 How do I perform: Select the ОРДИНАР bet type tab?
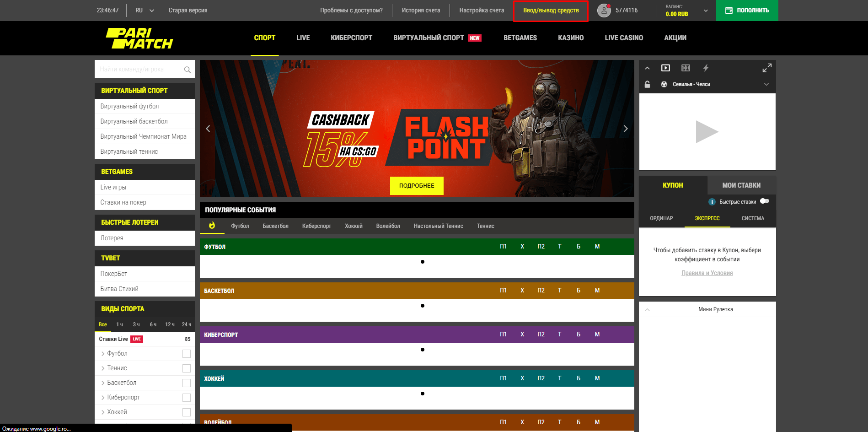661,218
